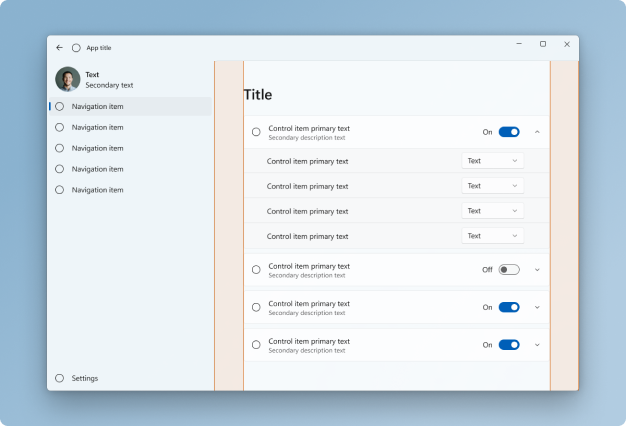This screenshot has width=626, height=426.
Task: Go back using the back arrow
Action: (59, 48)
